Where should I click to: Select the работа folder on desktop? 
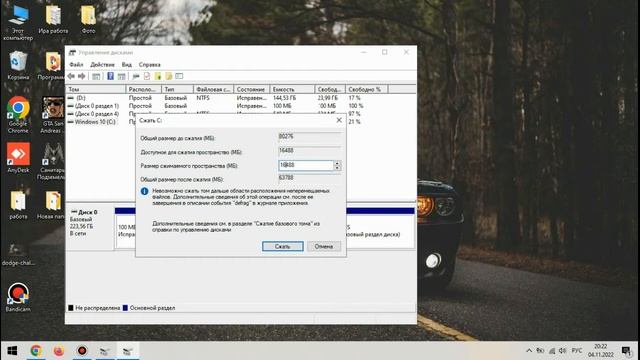18,205
